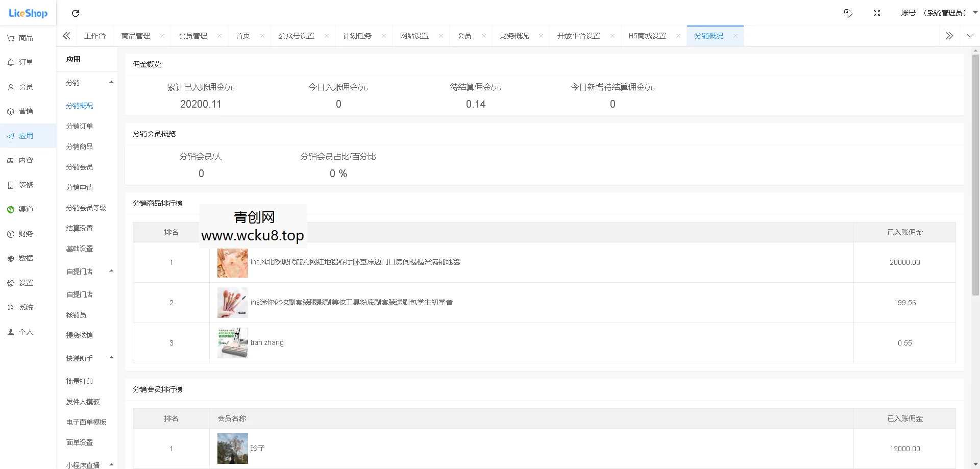The image size is (980, 469).
Task: Open the 商品 section in the left sidebar
Action: point(21,37)
